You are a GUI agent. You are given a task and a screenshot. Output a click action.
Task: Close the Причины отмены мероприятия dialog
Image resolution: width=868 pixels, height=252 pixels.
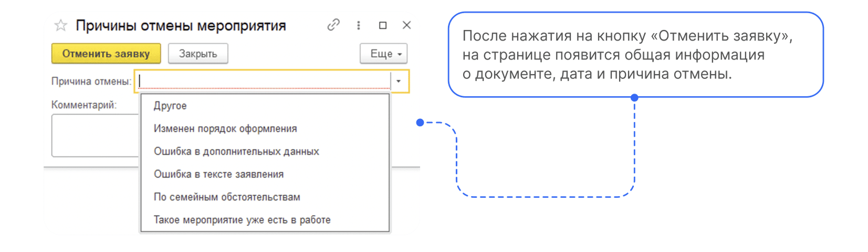(406, 25)
